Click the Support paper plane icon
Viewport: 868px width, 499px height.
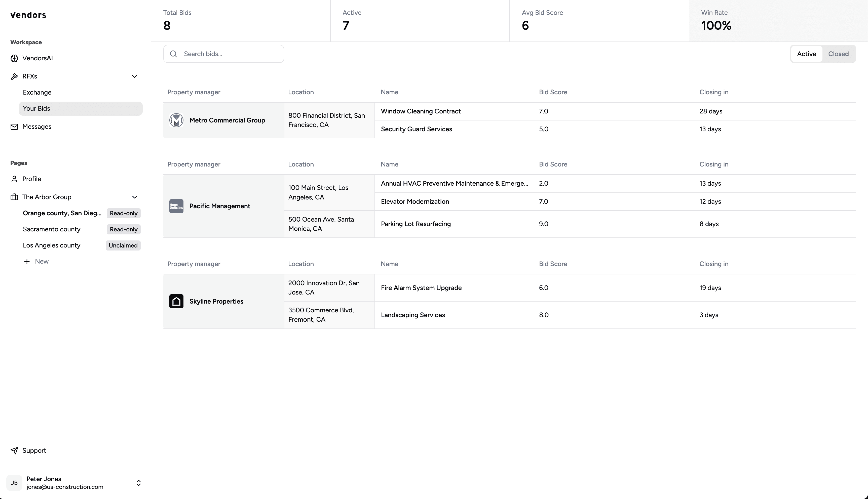(14, 451)
